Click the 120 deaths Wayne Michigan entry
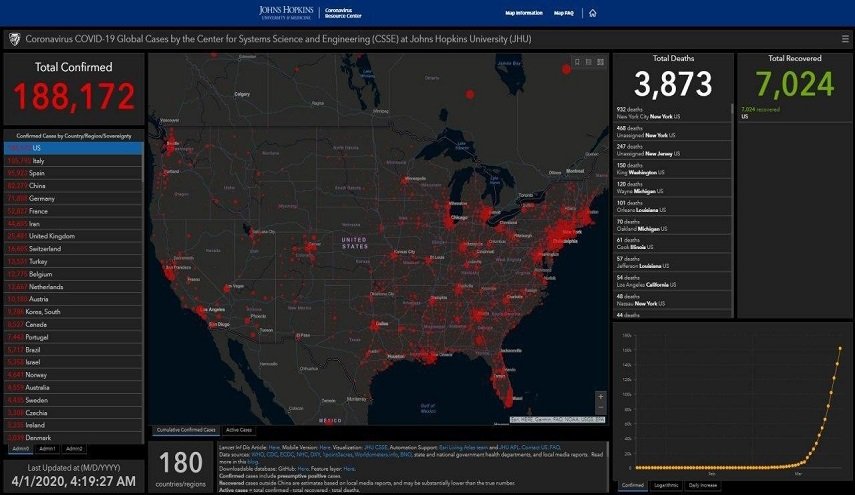Viewport: 855px width, 495px height. coord(672,188)
